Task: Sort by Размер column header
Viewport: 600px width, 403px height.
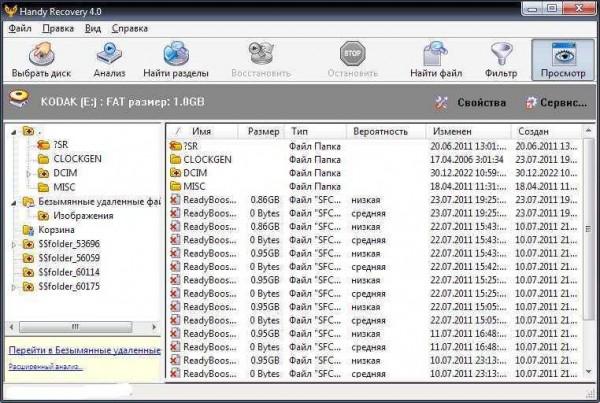Action: (x=262, y=131)
